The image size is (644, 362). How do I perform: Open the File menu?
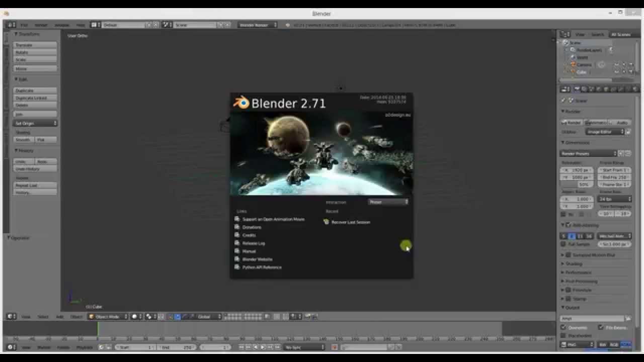pos(24,25)
